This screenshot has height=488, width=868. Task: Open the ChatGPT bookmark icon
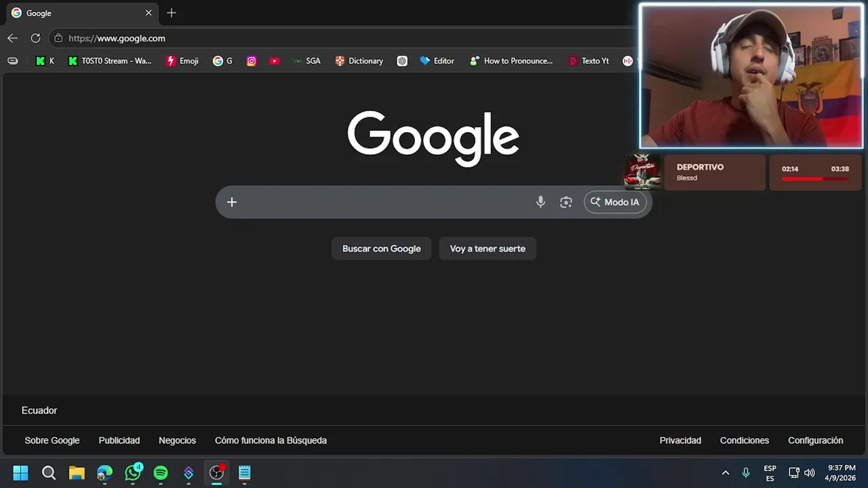click(402, 61)
